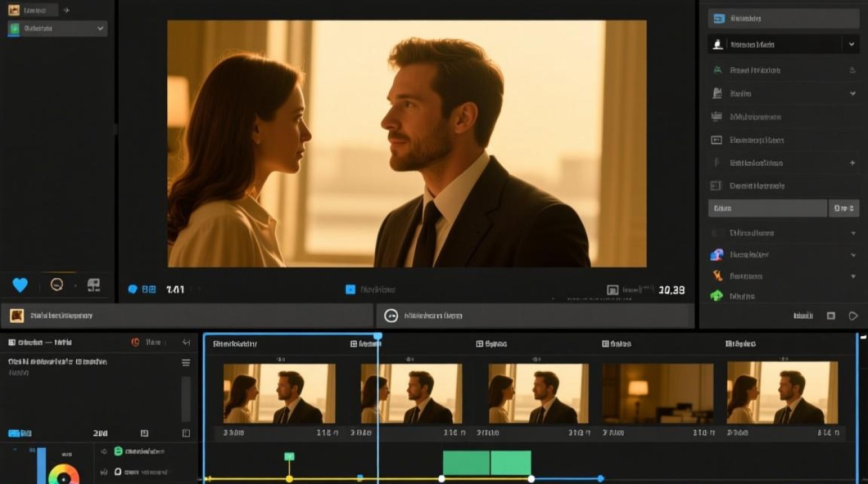Expand the row with the plus sign in the right panel
The image size is (868, 484).
pos(783,163)
